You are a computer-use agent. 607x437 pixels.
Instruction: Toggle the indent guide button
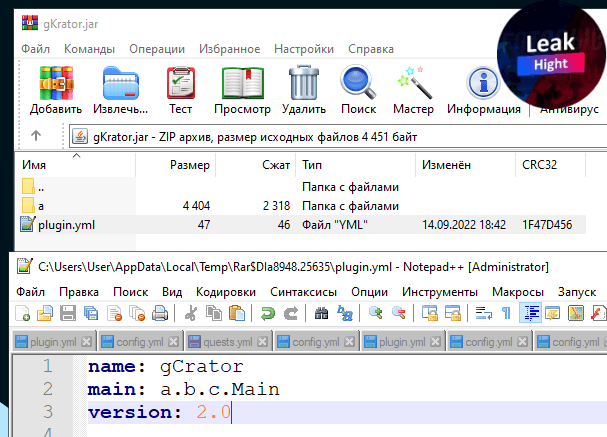pos(530,313)
